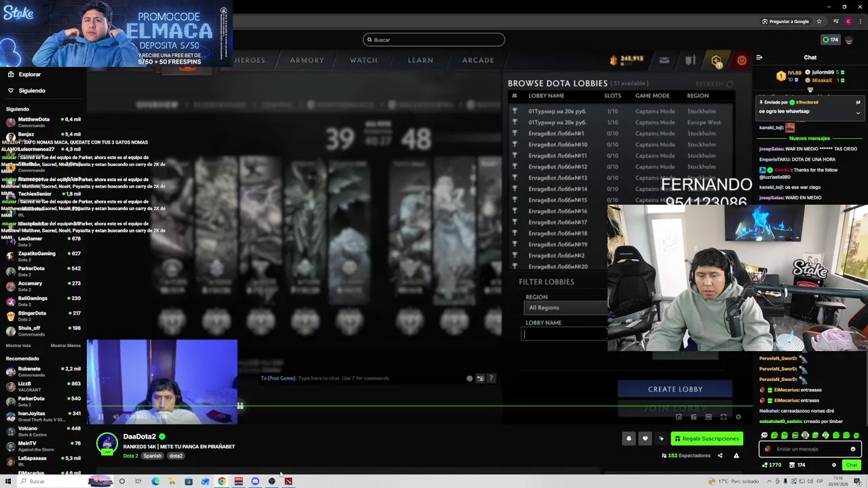View channel points balance 1770
Viewport: 868px width, 488px height.
coord(772,465)
